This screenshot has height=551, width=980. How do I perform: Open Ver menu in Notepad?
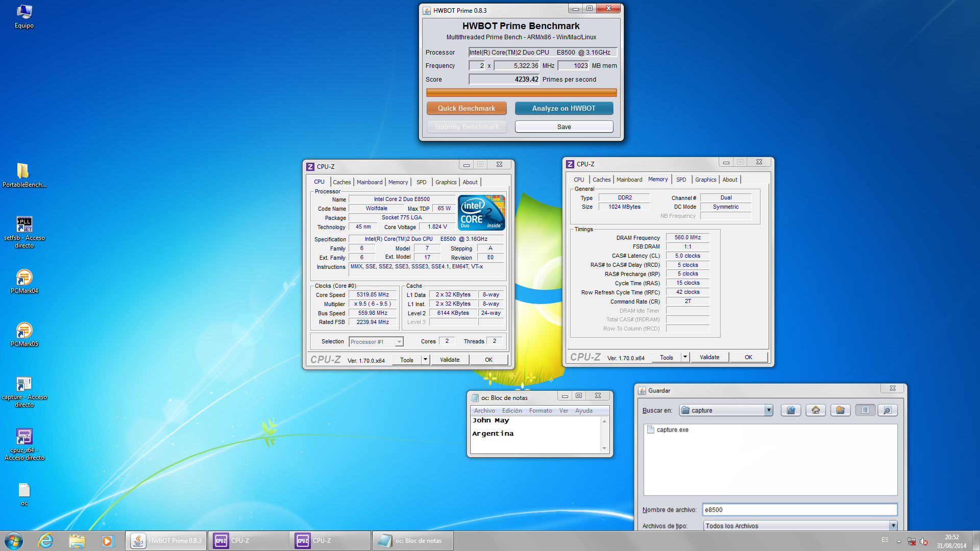pos(563,411)
